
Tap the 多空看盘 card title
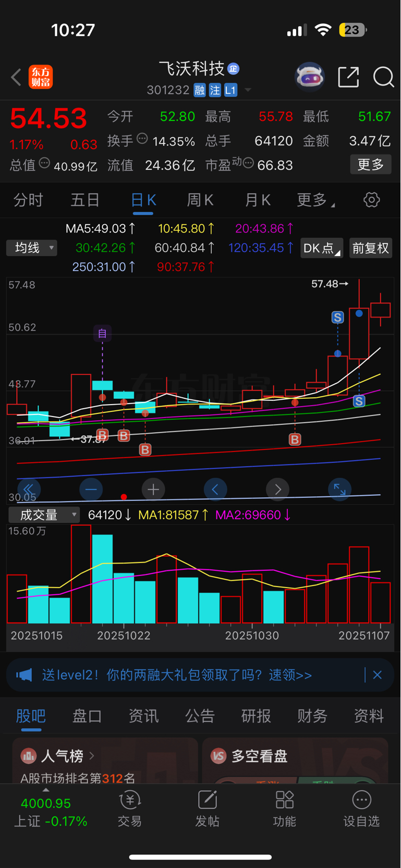(x=259, y=755)
